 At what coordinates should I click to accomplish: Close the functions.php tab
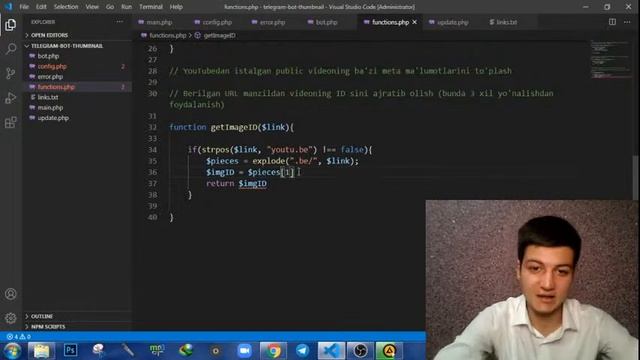click(415, 22)
